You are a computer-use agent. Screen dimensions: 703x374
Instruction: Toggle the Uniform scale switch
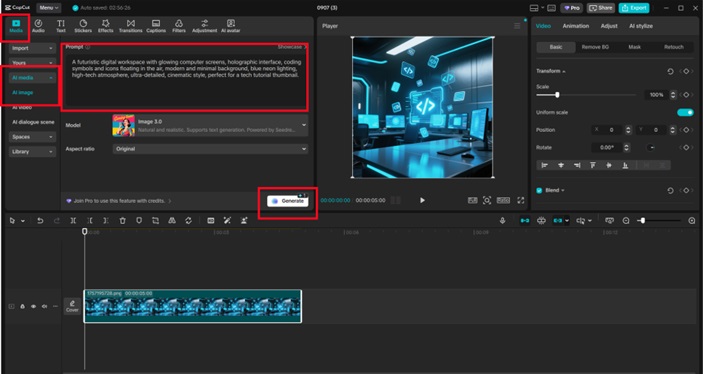coord(685,113)
